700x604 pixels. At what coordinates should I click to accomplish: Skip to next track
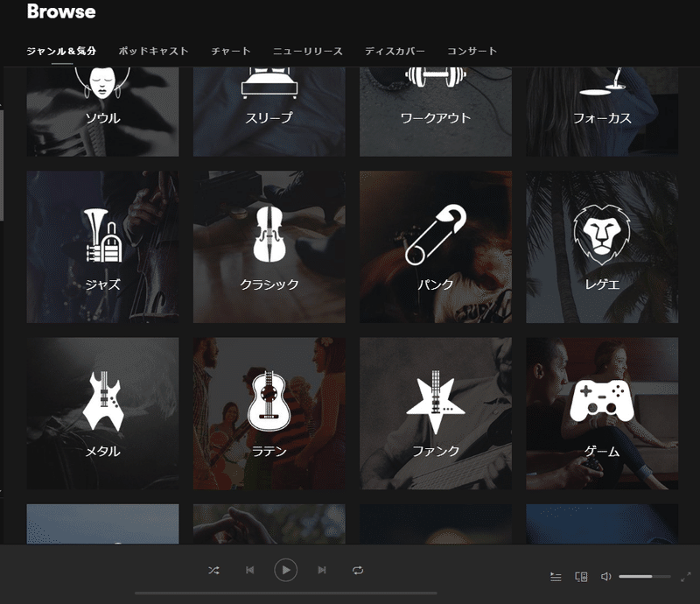(322, 570)
